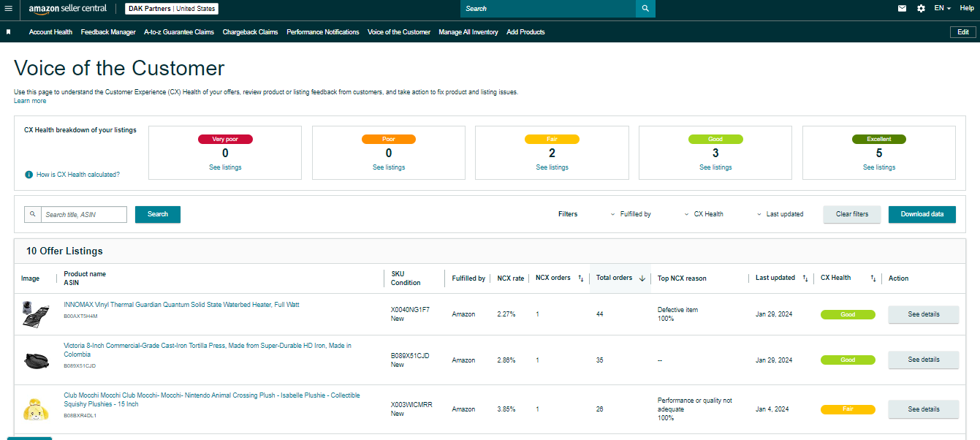Click the Jan 4, 2024 date cell
980x440 pixels.
pyautogui.click(x=772, y=409)
